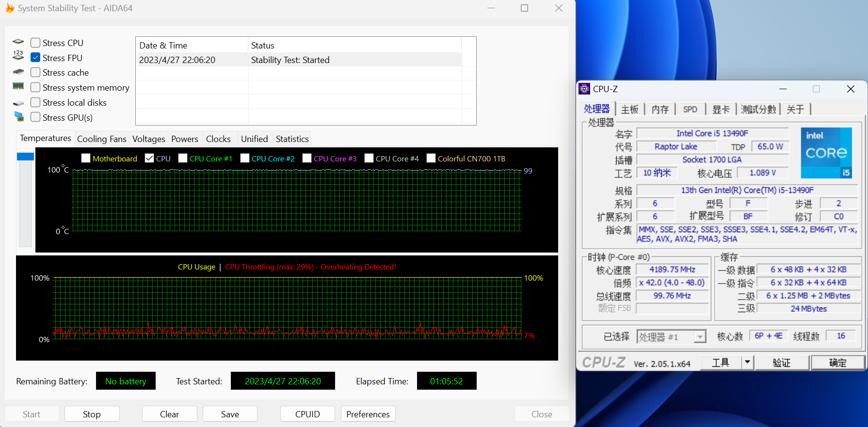Click the Stress FPU 123 icon
Image resolution: width=868 pixels, height=427 pixels.
[18, 55]
